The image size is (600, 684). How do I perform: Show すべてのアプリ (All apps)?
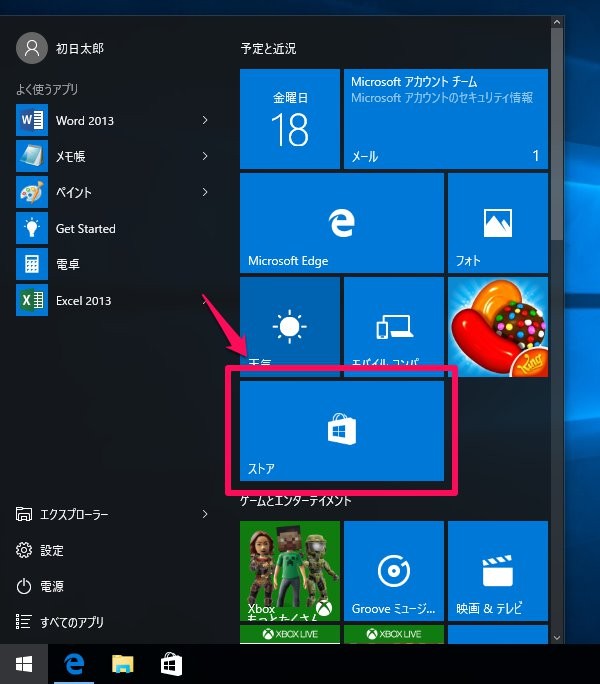60,622
